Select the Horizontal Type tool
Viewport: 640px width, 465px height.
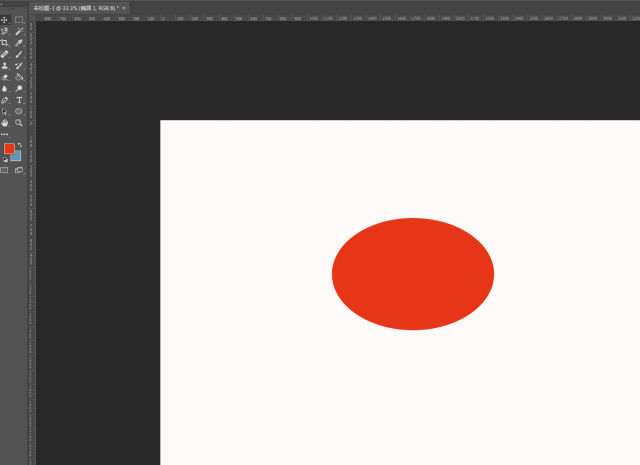click(19, 100)
